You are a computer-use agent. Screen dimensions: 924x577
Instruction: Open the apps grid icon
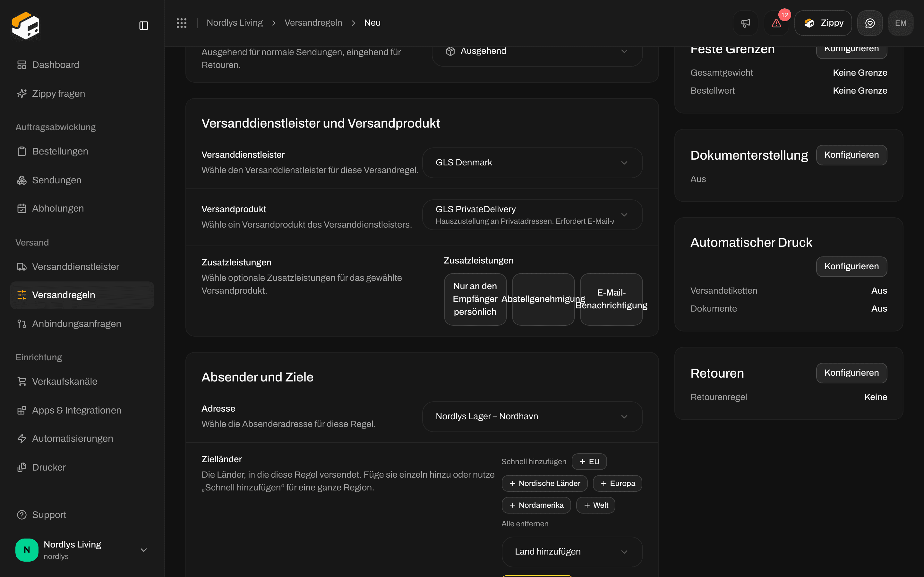click(182, 23)
